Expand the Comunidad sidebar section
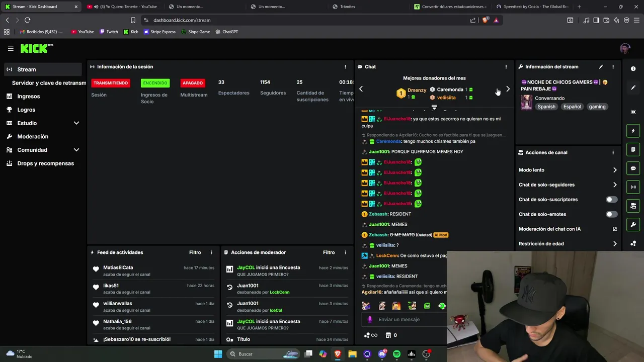 tap(76, 150)
